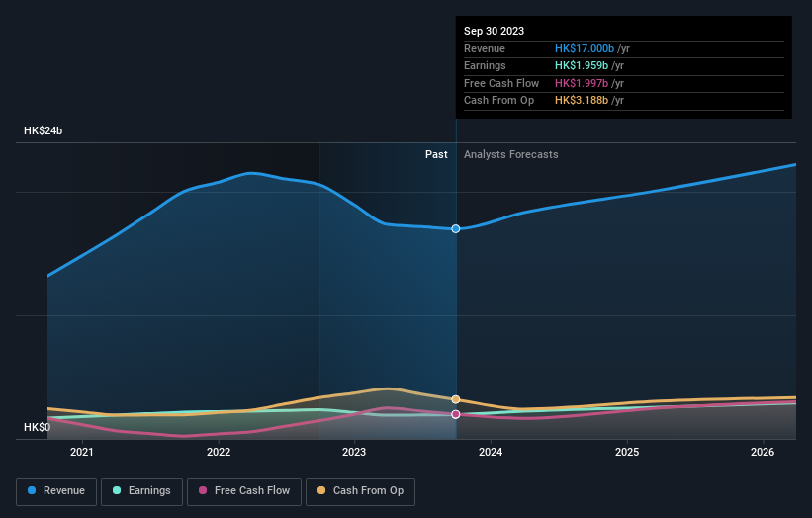The height and width of the screenshot is (518, 812).
Task: Select the Cash From Op data point marker
Action: coord(456,399)
